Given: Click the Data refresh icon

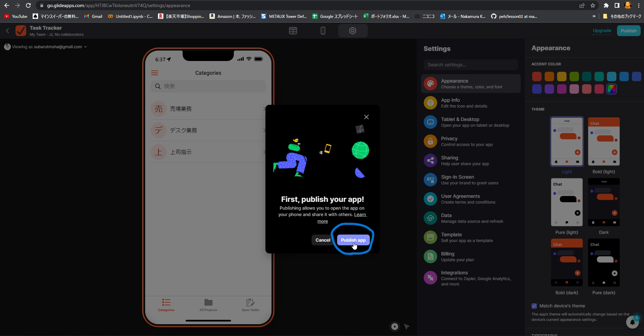Looking at the screenshot, I should tap(430, 218).
